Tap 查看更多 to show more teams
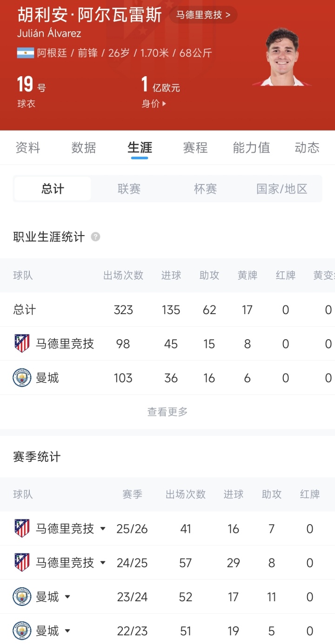 [x=167, y=412]
